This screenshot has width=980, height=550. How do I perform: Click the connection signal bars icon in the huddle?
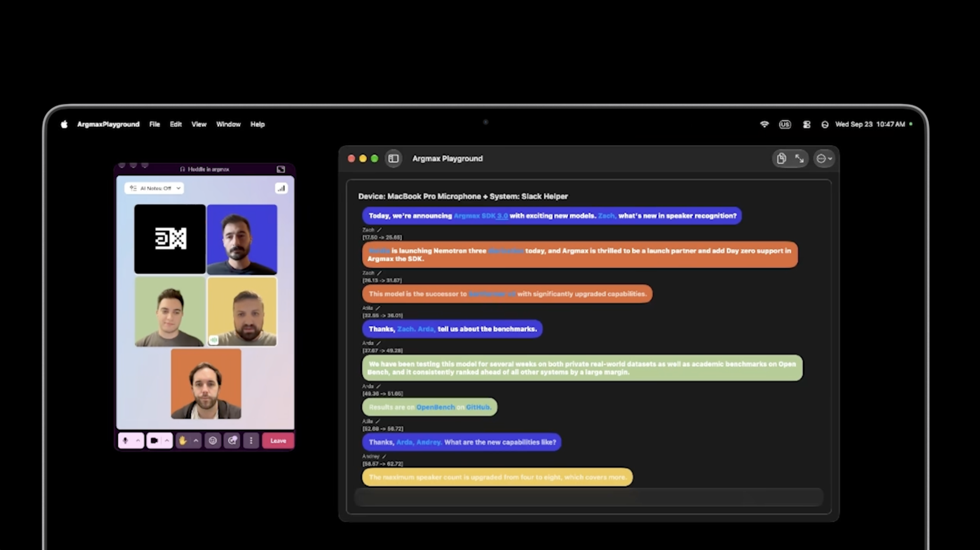click(281, 188)
